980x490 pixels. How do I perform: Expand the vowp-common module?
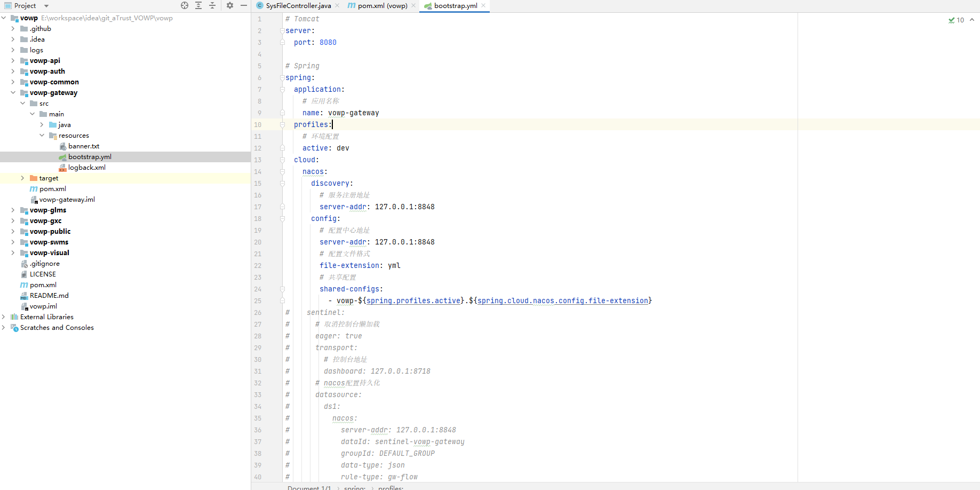tap(13, 82)
